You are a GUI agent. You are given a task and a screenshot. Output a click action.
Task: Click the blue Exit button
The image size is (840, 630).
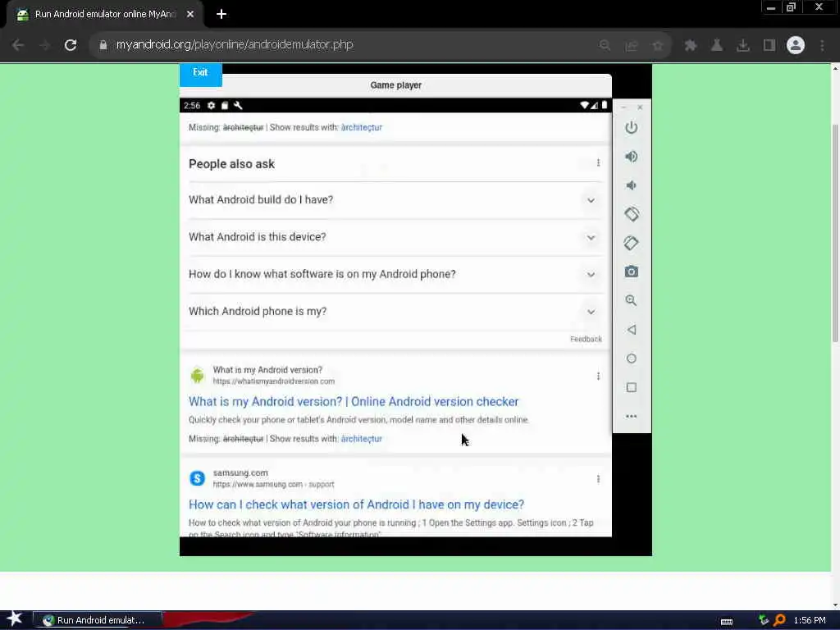coord(200,74)
